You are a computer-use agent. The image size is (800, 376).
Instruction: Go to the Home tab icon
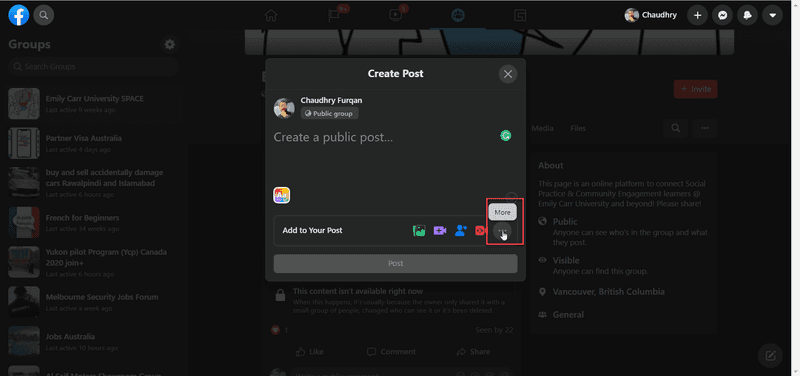click(271, 15)
